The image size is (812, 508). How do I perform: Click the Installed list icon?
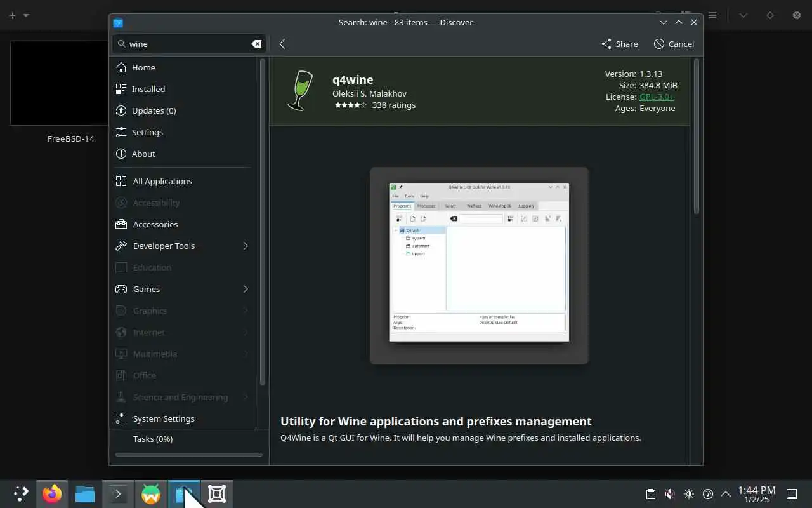pyautogui.click(x=121, y=89)
